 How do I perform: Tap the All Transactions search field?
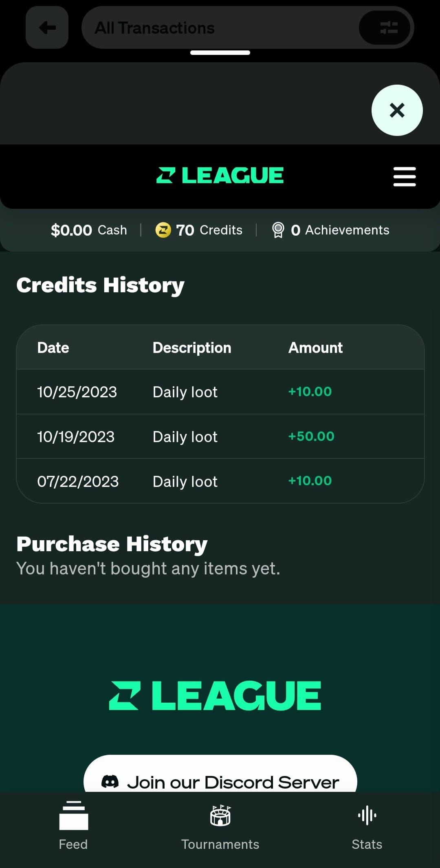click(220, 28)
